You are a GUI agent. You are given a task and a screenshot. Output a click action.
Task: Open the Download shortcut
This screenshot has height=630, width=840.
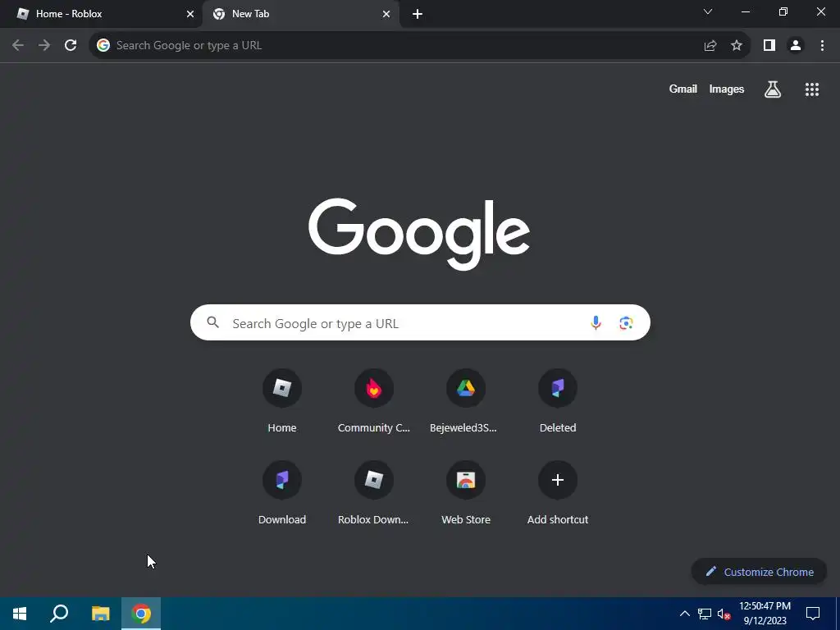tap(282, 493)
